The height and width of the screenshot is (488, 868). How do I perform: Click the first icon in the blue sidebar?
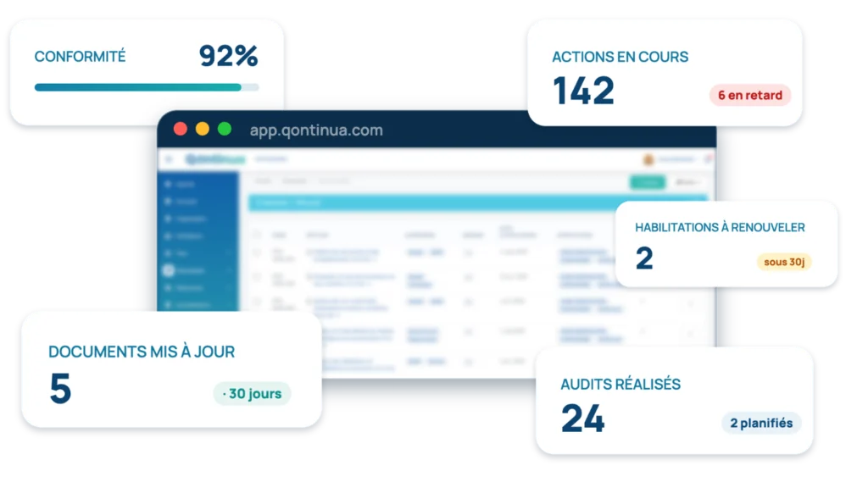169,184
